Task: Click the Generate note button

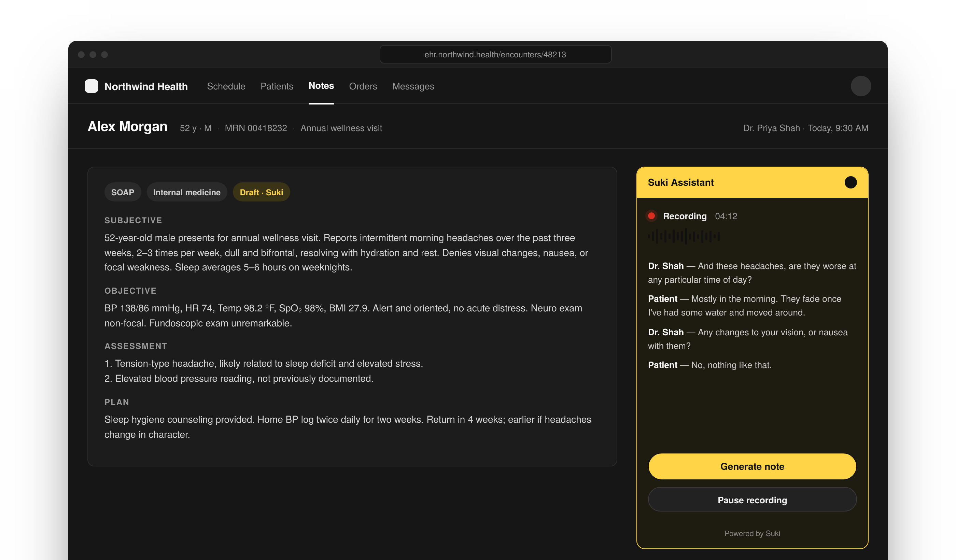Action: 752,466
